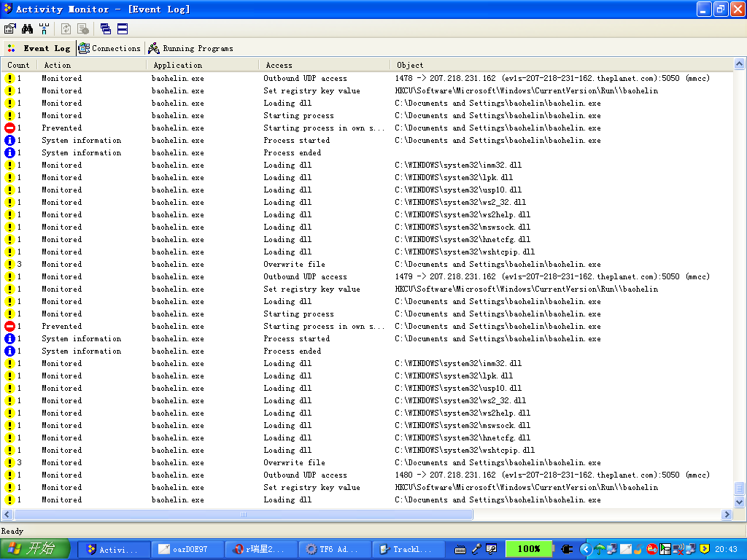Select the first C:\WINDOWS\system32\hnetcfg.dll entry
This screenshot has width=747, height=560.
pos(462,239)
